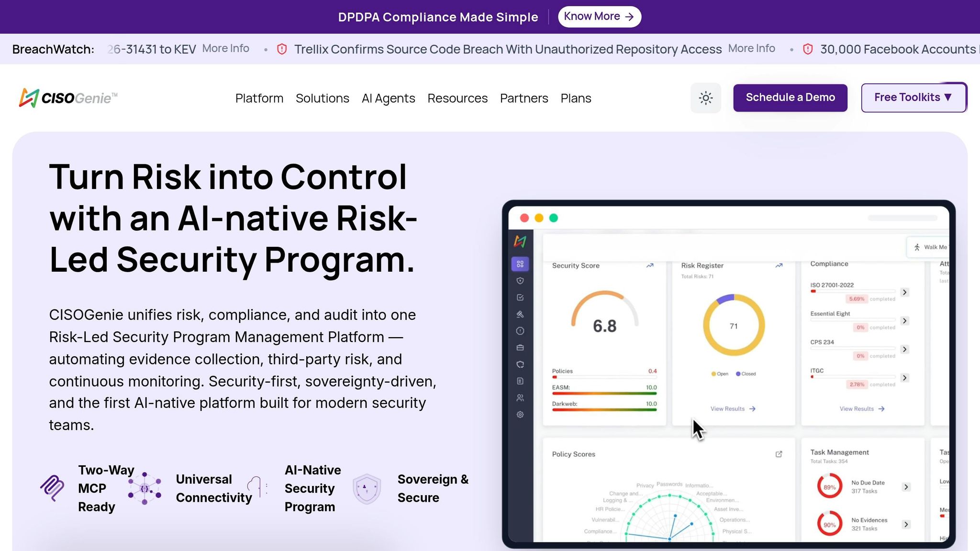Click the trend arrow icon on Risk Register

click(x=779, y=265)
